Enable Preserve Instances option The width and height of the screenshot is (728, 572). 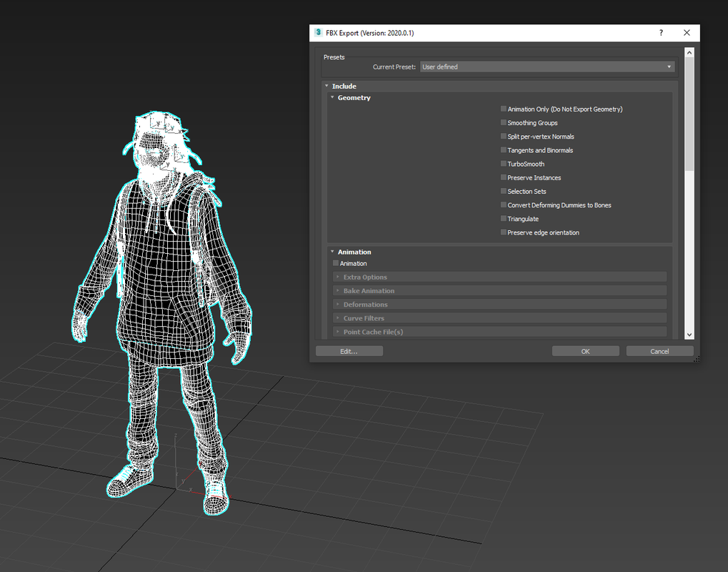[x=503, y=177]
